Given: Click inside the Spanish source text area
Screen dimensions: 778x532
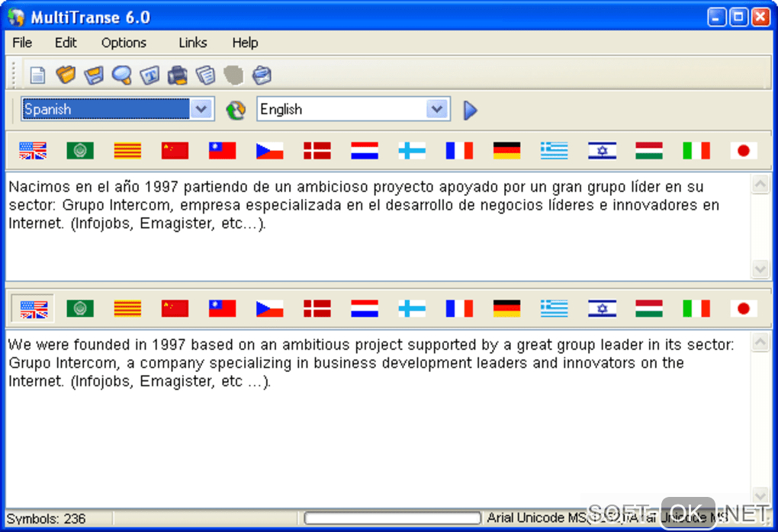Looking at the screenshot, I should tap(378, 226).
